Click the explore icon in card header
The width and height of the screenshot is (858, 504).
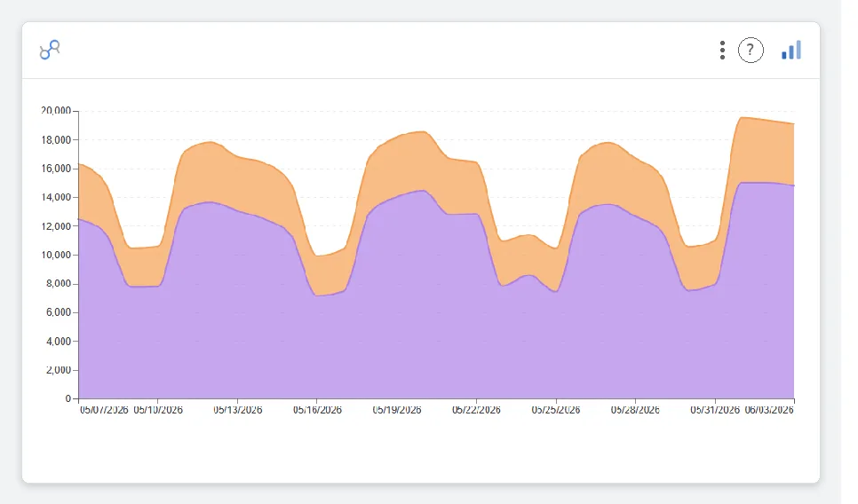50,50
